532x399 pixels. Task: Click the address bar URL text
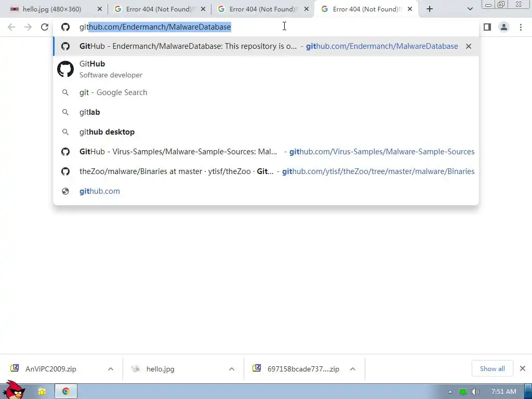(x=155, y=27)
